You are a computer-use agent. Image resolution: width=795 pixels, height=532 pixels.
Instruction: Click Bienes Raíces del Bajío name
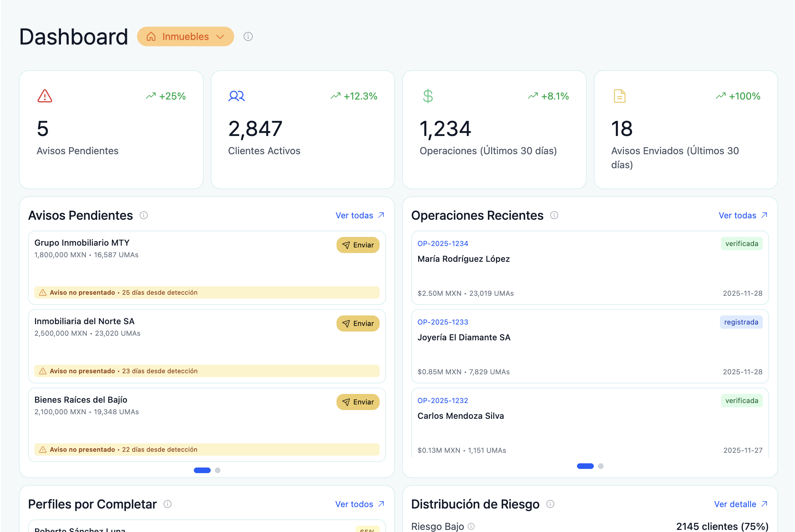point(81,400)
